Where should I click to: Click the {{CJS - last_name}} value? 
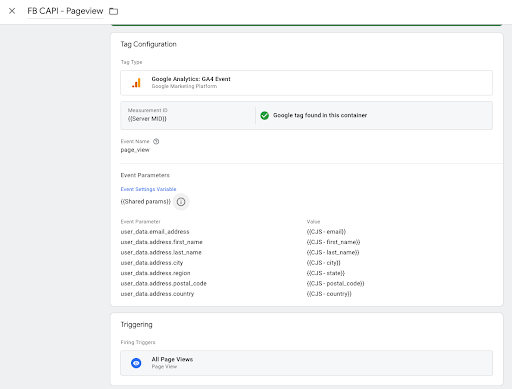pyautogui.click(x=333, y=252)
